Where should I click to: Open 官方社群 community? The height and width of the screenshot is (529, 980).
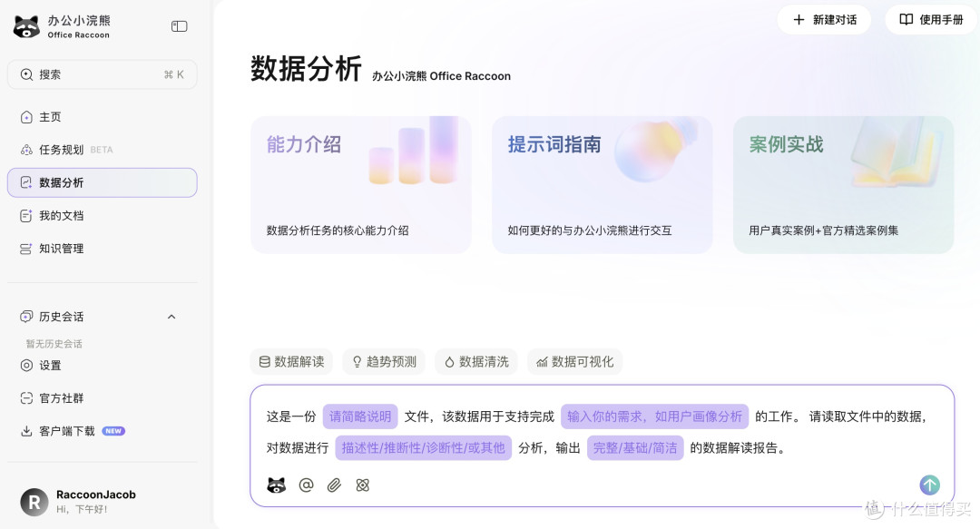click(103, 398)
